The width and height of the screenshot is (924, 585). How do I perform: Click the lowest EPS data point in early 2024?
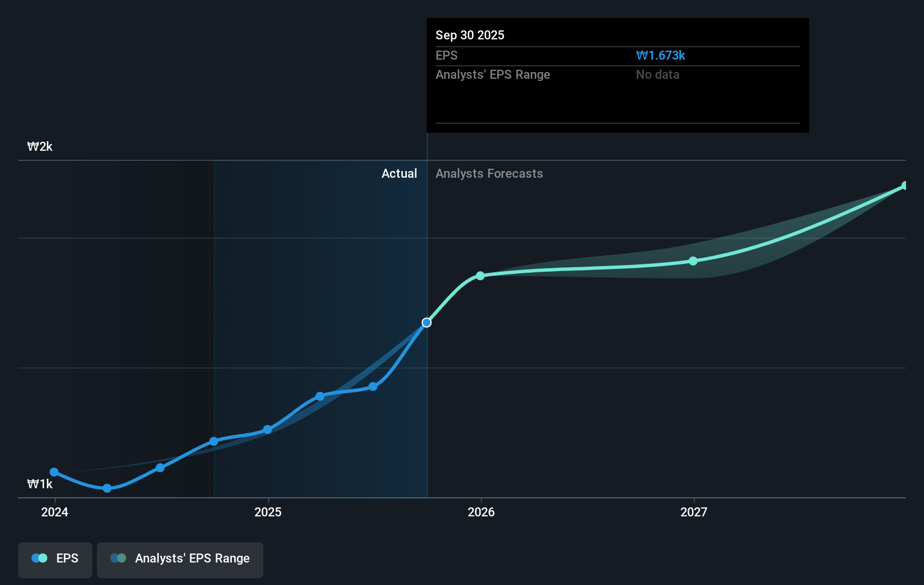tap(106, 489)
